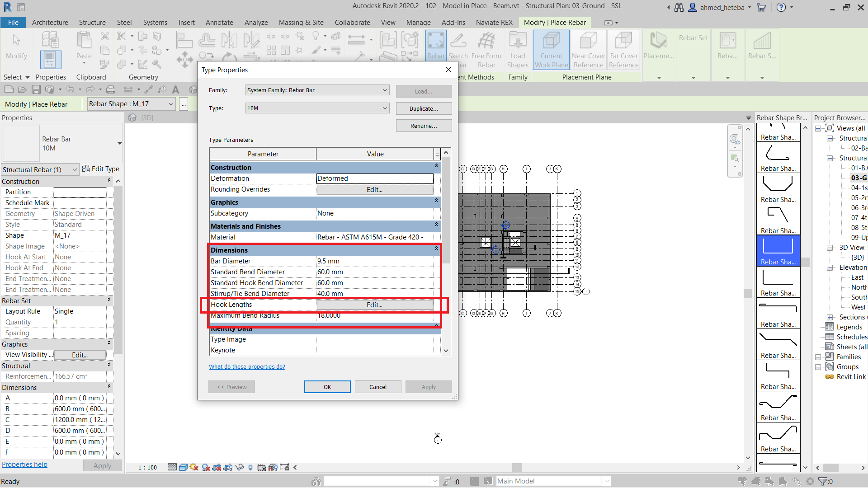Viewport: 868px width, 488px height.
Task: Click the Duplicate button in Type Properties
Action: coord(423,108)
